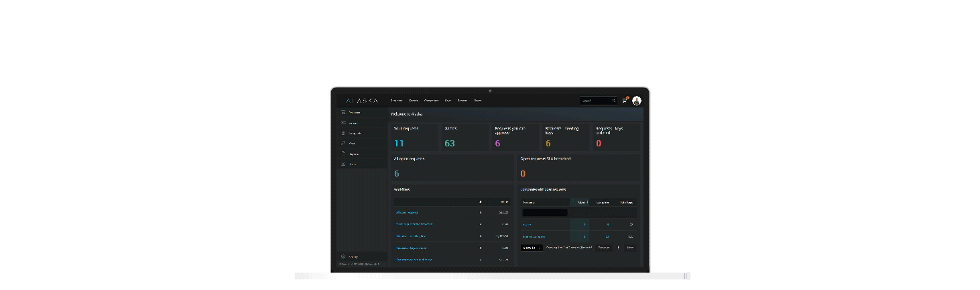
Task: Click the search magnifier icon
Action: click(x=613, y=101)
